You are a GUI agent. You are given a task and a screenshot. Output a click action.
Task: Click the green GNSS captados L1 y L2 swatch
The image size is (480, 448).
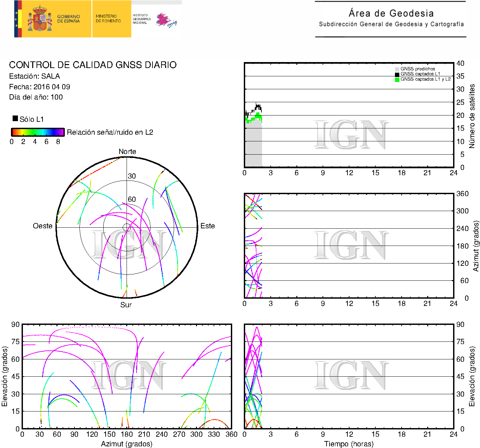(397, 80)
